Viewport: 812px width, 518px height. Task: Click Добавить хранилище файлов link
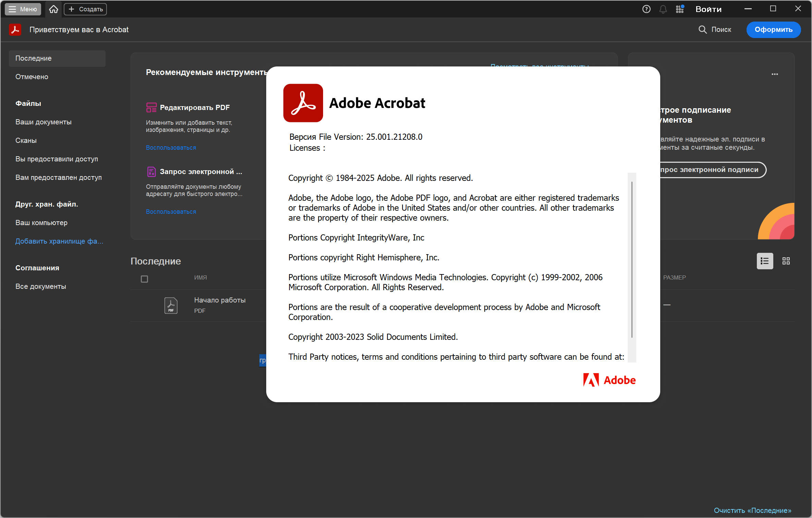59,241
